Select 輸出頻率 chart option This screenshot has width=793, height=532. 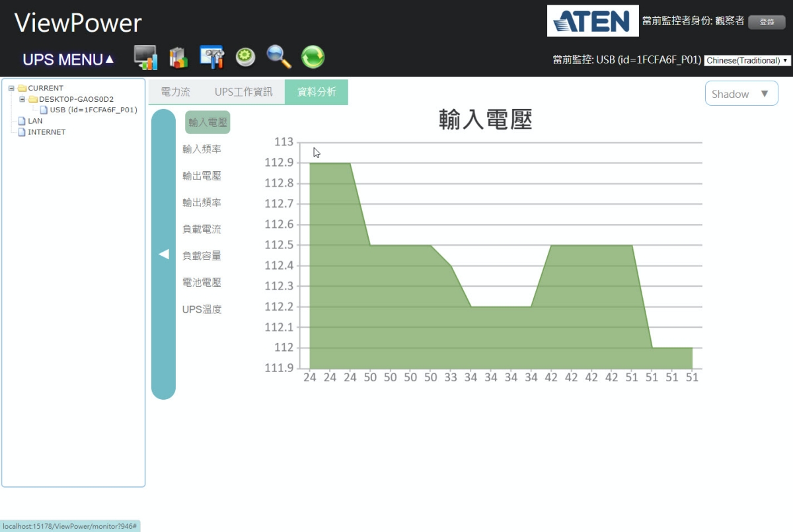click(x=202, y=203)
